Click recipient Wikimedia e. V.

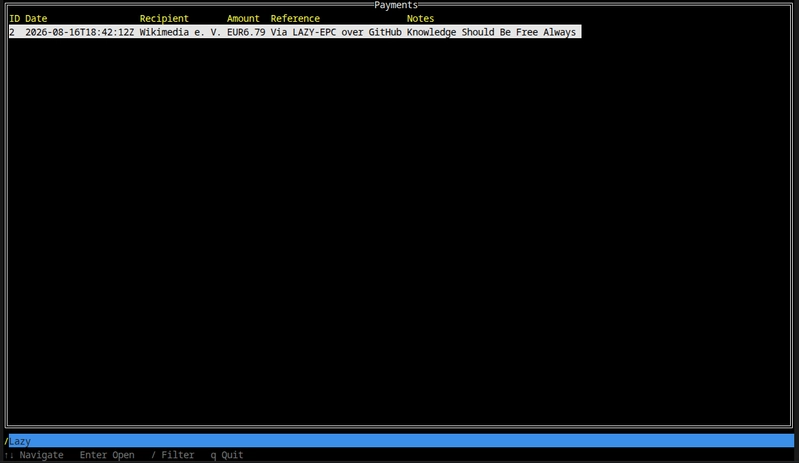click(x=180, y=32)
